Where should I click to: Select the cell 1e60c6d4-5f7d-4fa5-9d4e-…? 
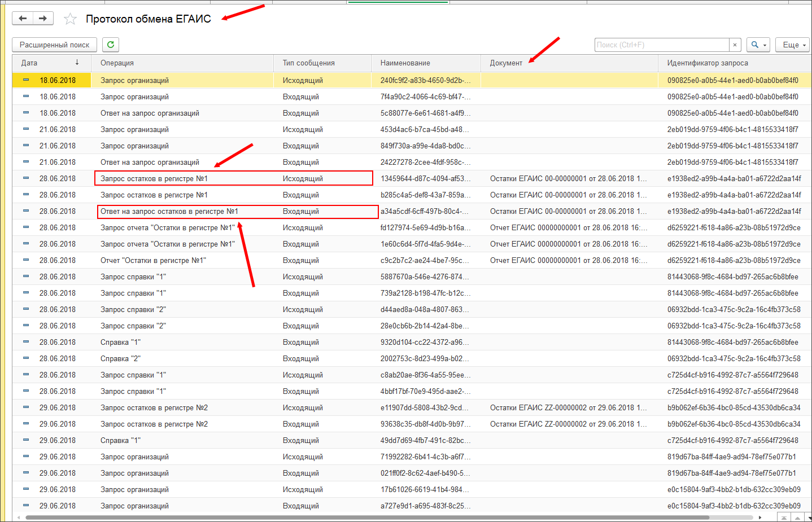426,244
